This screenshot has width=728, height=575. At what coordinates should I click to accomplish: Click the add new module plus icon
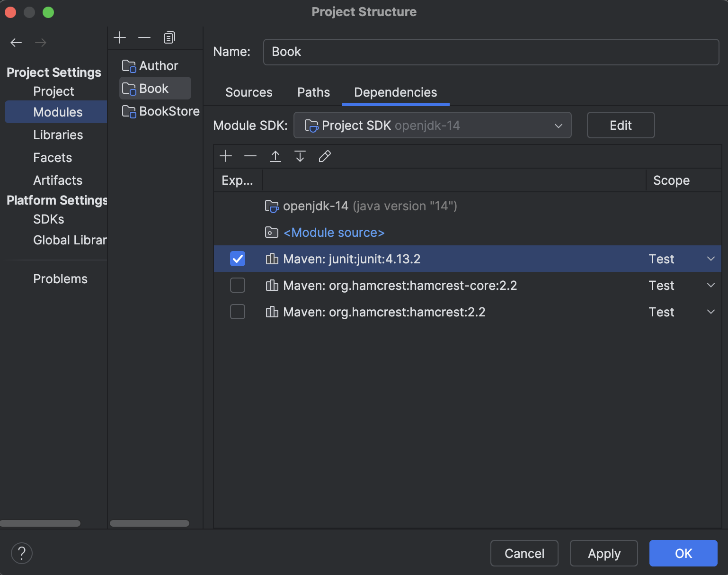tap(119, 37)
